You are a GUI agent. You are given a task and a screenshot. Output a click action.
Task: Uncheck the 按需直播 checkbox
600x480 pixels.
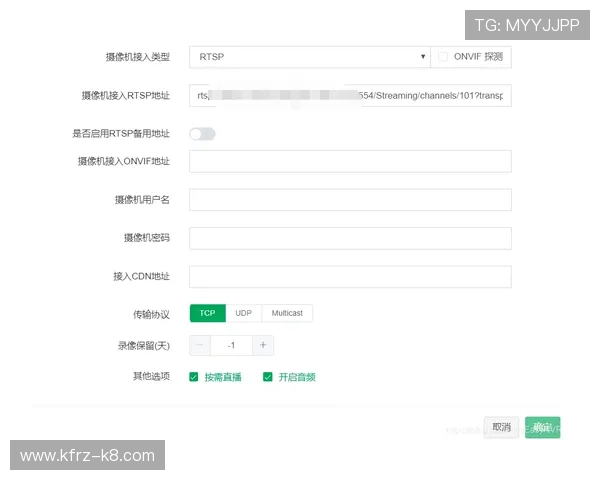pos(194,377)
